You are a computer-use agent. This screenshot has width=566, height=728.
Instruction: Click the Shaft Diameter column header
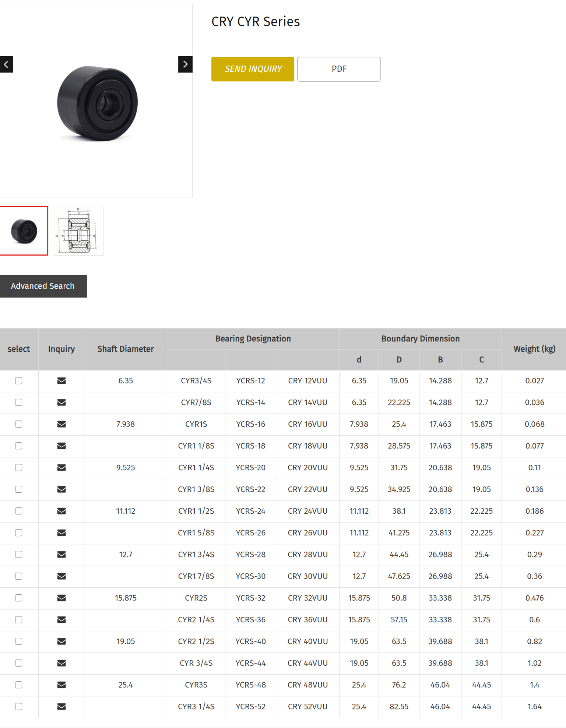pyautogui.click(x=126, y=349)
